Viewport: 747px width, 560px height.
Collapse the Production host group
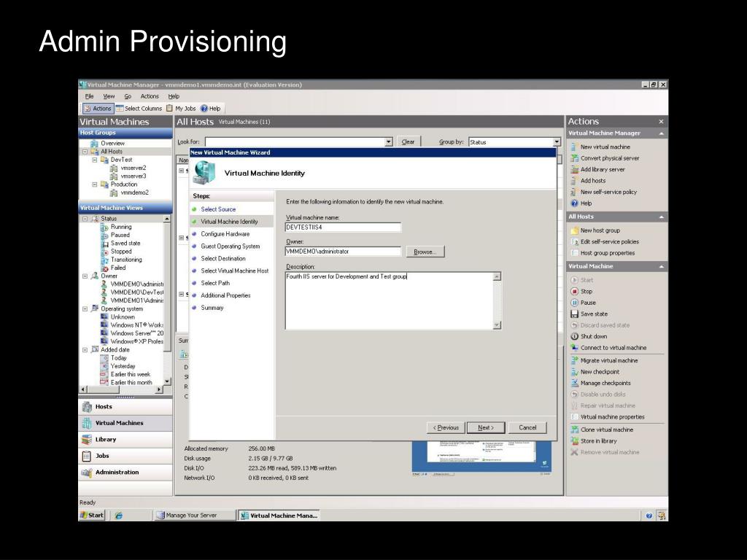94,184
